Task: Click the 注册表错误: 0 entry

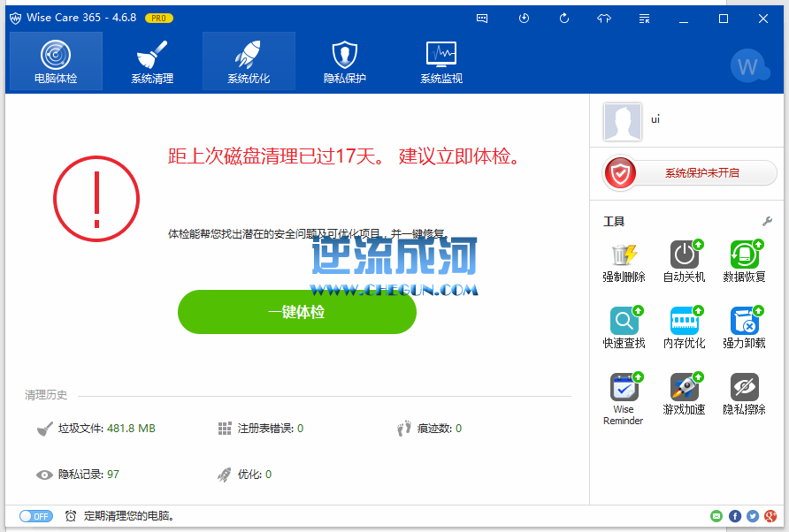Action: point(261,429)
